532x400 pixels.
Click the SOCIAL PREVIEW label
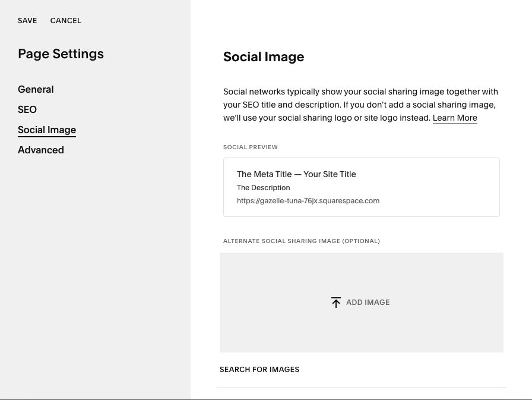tap(251, 147)
